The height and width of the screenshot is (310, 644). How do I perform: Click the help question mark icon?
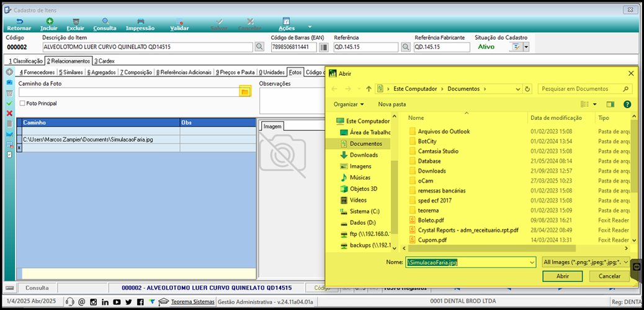(627, 104)
